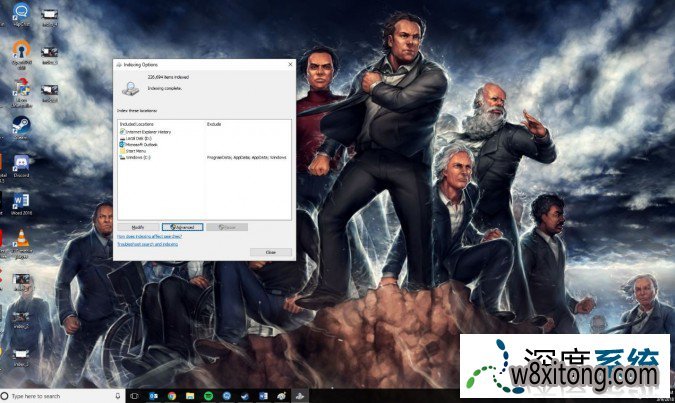Select the OpenVPN GUI desktop icon
This screenshot has height=403, width=675.
click(21, 50)
